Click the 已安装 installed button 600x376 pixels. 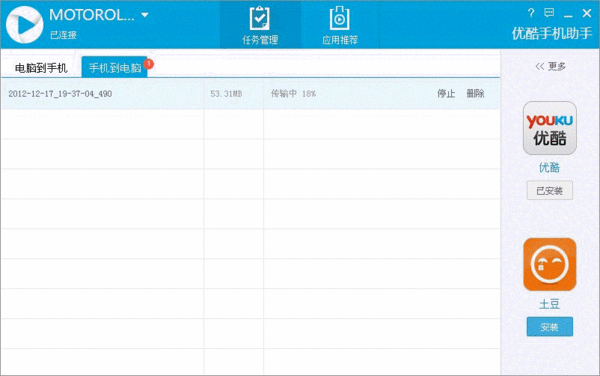pos(549,190)
